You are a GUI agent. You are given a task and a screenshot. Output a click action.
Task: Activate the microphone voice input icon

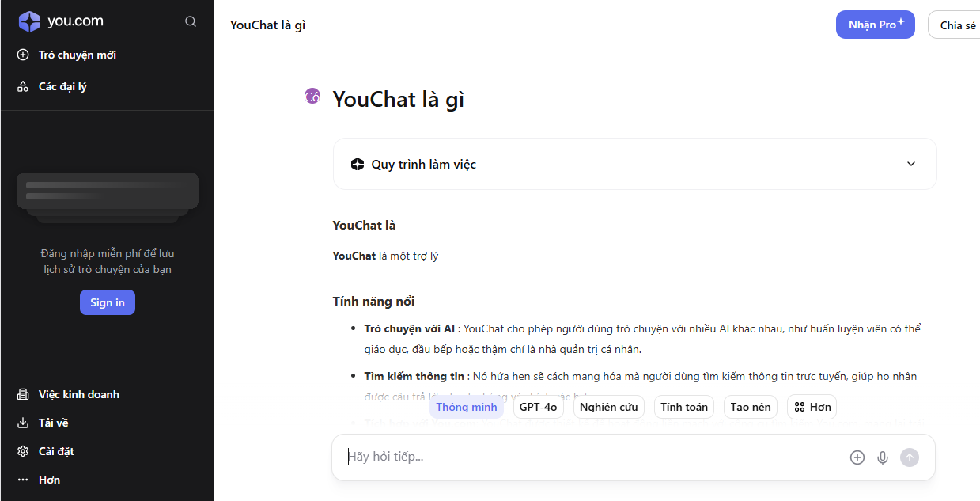point(883,457)
